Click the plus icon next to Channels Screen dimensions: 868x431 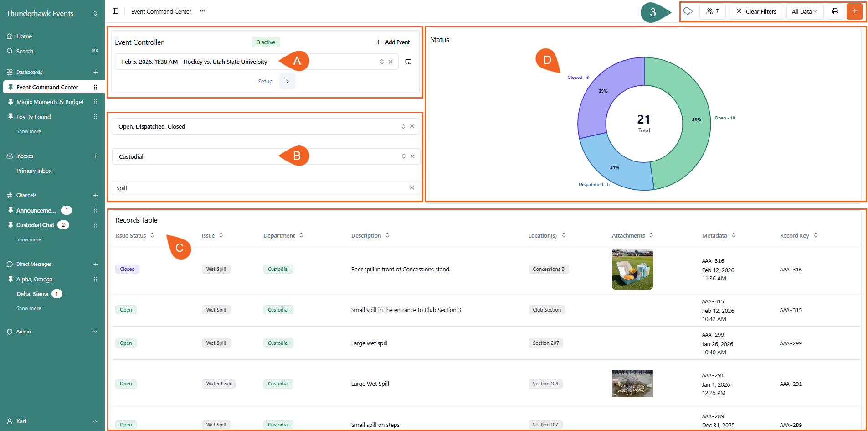[x=96, y=195]
